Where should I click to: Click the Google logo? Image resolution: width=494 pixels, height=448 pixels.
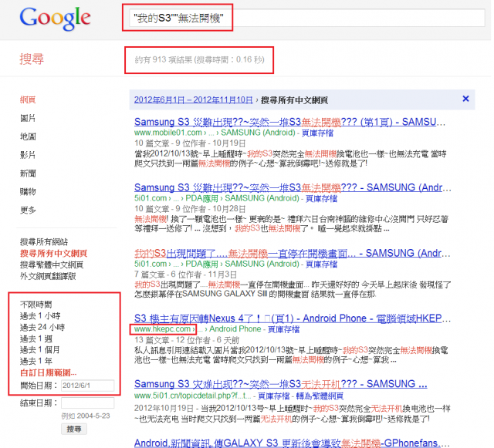[55, 19]
